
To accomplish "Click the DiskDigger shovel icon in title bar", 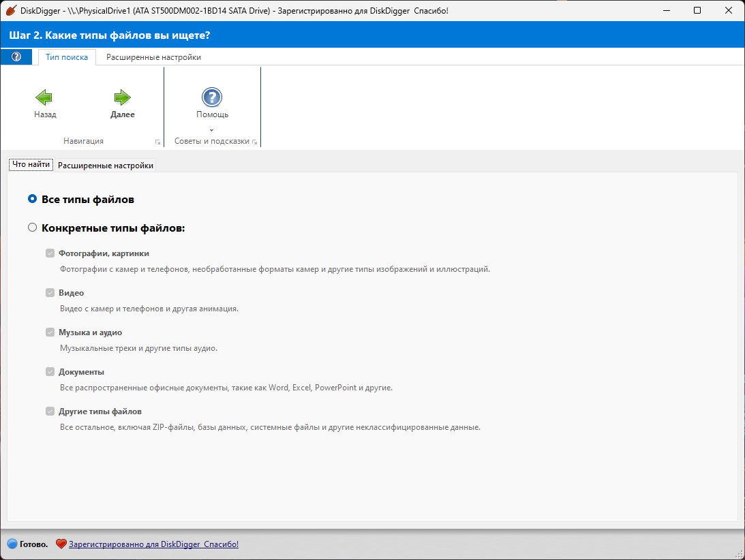I will tap(10, 10).
